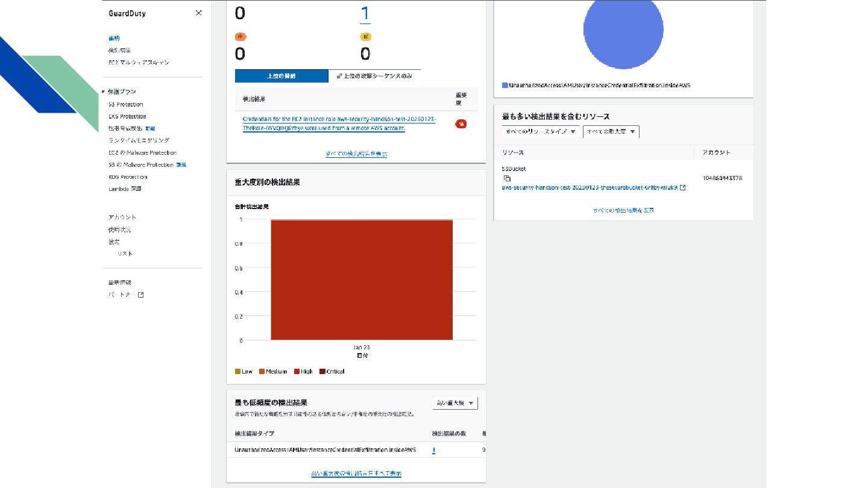Click the external link icon beside パートナー
Image resolution: width=868 pixels, height=488 pixels.
coord(140,295)
